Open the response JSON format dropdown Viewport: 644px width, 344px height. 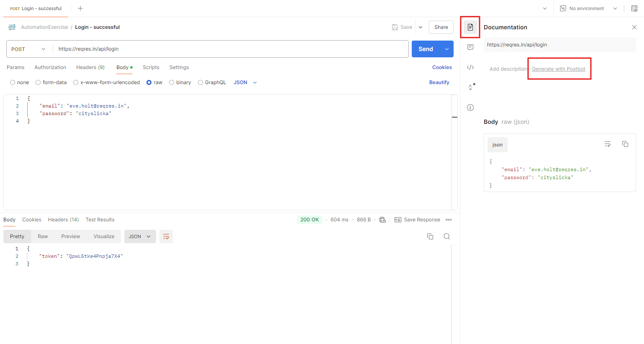tap(140, 236)
